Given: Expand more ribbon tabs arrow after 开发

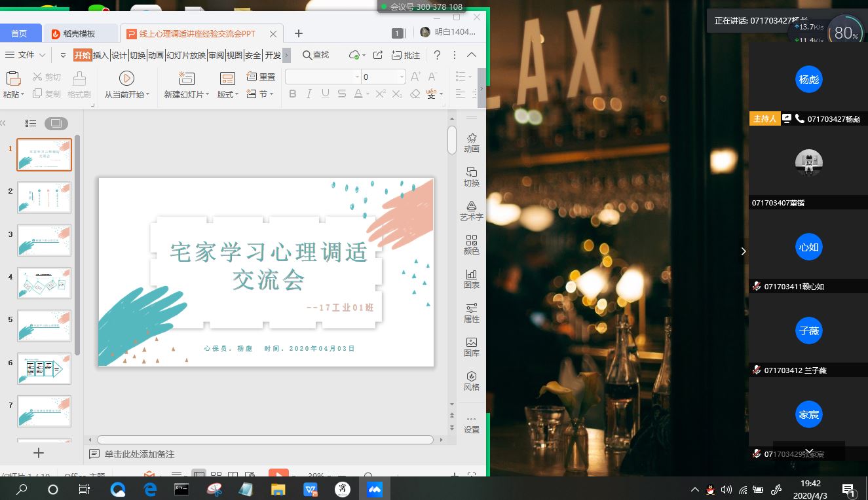Looking at the screenshot, I should pos(286,55).
